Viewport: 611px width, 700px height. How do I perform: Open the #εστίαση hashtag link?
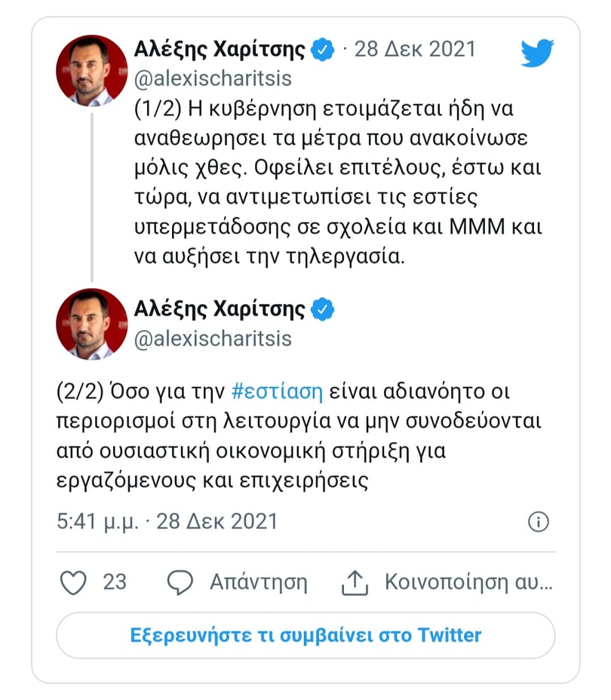coord(278,392)
